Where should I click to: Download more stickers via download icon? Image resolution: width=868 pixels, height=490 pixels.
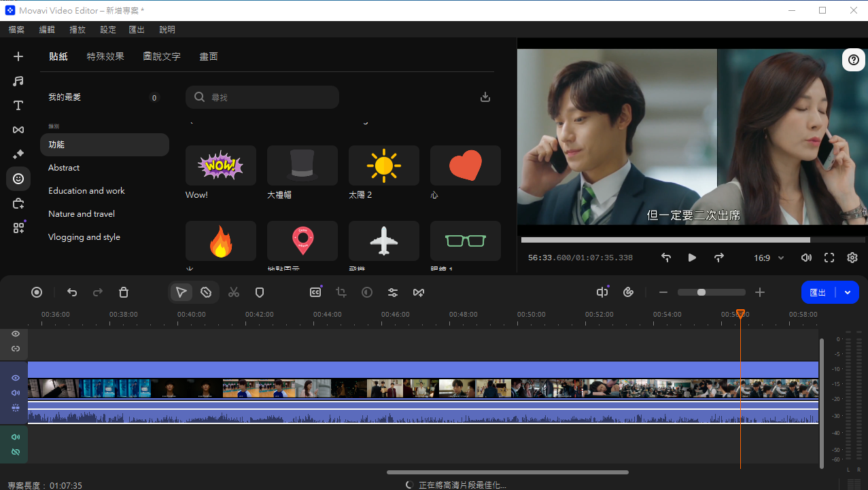tap(485, 97)
